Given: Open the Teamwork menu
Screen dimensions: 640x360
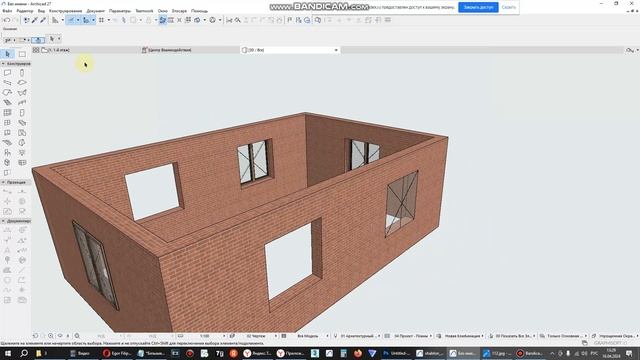Looking at the screenshot, I should [144, 11].
